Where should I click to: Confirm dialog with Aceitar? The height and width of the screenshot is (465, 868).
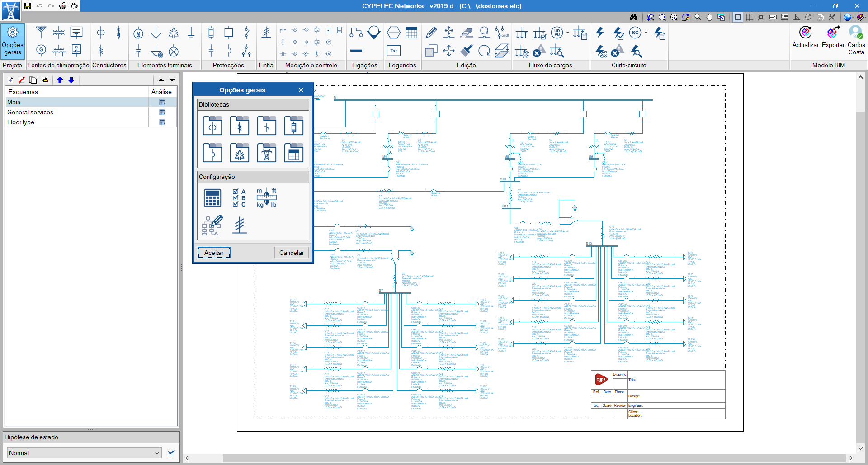tap(214, 253)
